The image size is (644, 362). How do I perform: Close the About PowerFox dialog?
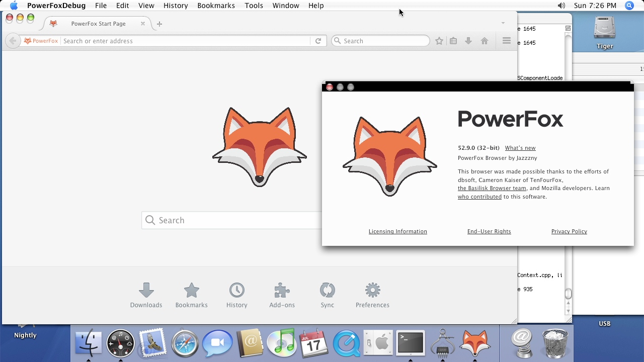(330, 87)
